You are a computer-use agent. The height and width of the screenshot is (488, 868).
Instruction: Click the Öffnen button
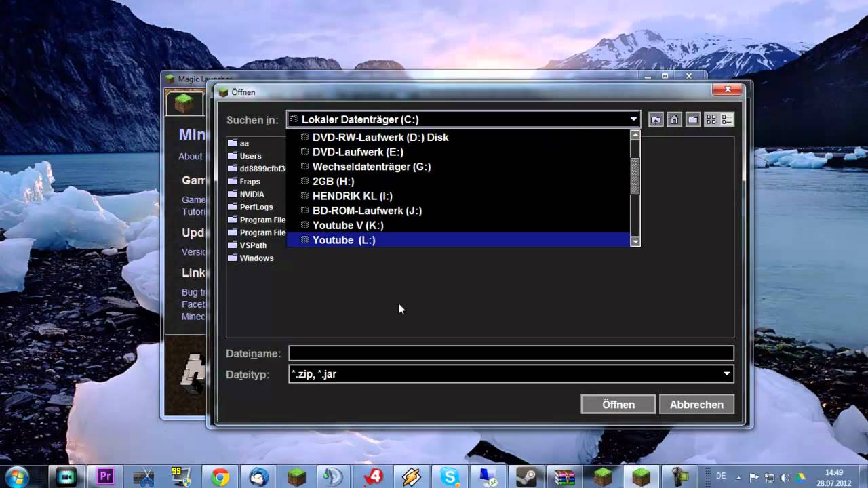(x=618, y=404)
